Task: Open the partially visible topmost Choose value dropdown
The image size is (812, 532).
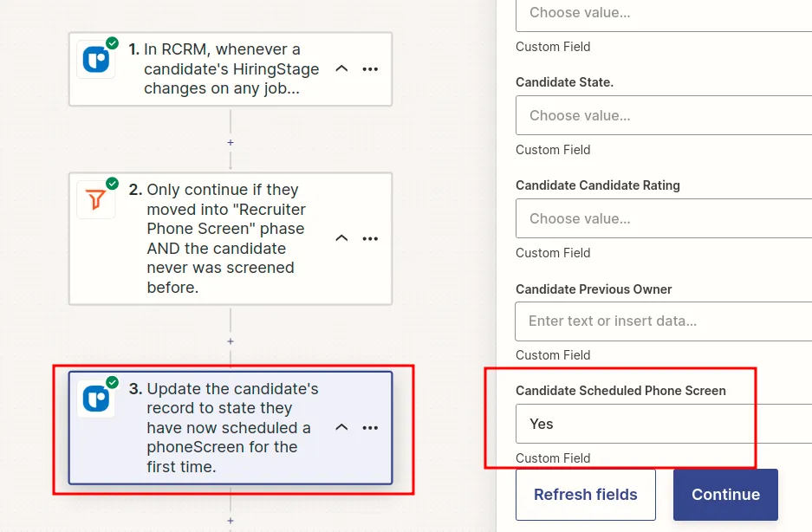Action: (663, 14)
